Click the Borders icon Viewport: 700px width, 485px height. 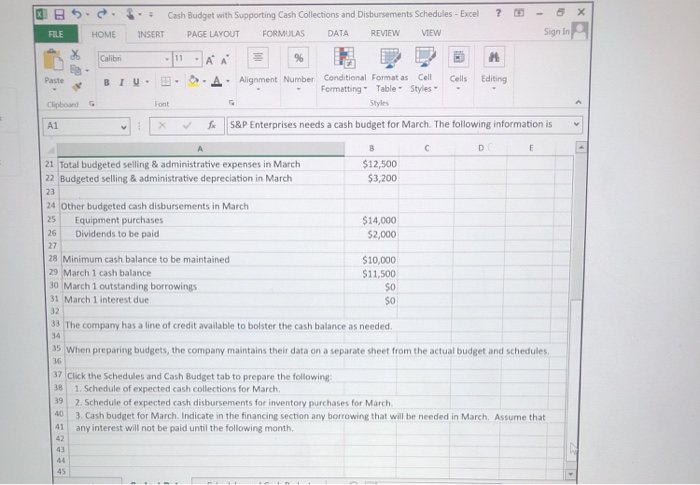166,81
